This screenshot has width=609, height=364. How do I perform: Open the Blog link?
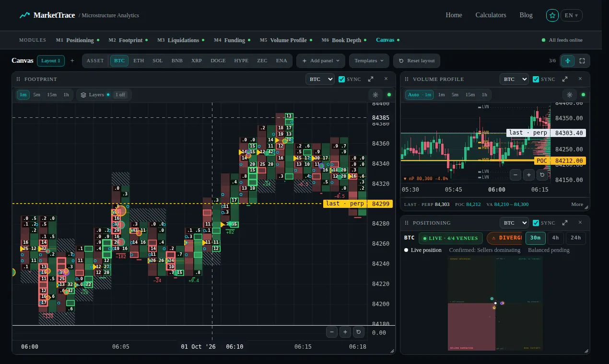[526, 15]
